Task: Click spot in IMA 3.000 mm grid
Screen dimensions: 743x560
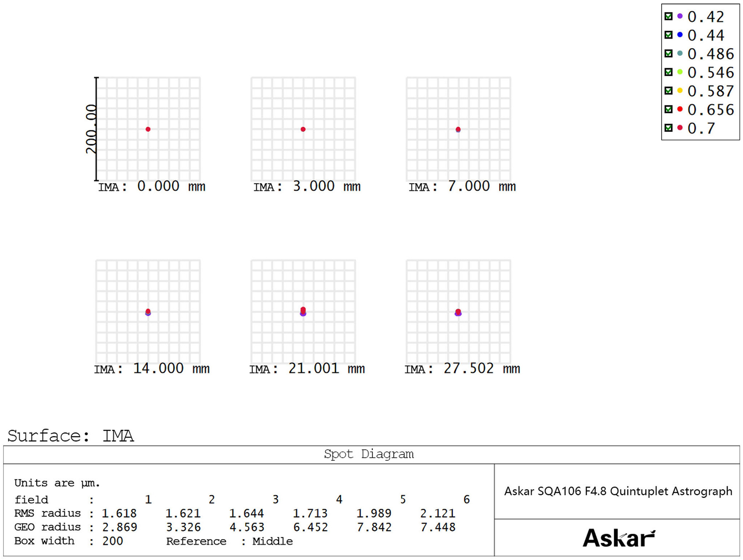Action: click(x=303, y=129)
